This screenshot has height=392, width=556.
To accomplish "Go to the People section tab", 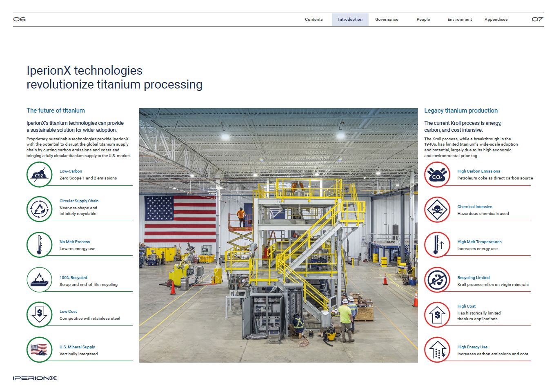I will [423, 20].
